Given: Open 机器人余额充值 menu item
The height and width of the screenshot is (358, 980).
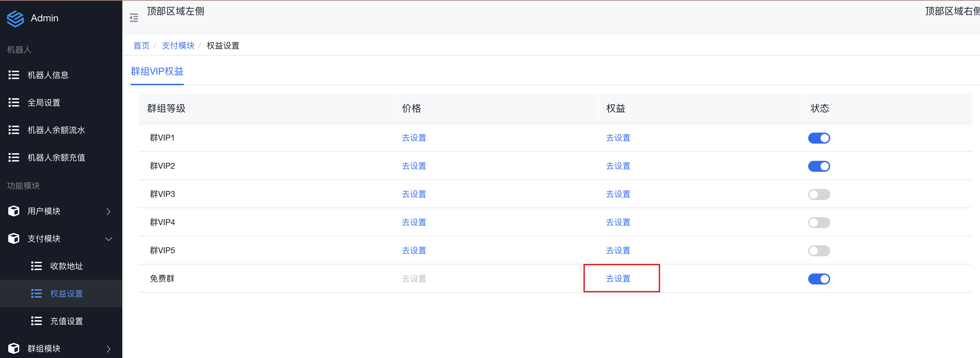Looking at the screenshot, I should [56, 157].
